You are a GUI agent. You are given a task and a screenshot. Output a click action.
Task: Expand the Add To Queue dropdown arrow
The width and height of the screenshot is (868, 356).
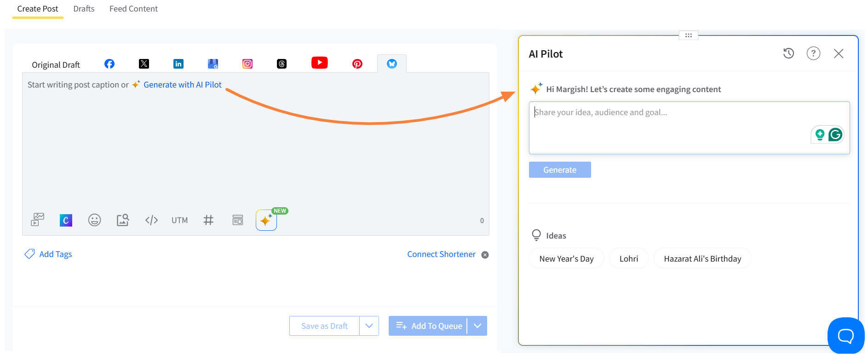click(x=477, y=326)
